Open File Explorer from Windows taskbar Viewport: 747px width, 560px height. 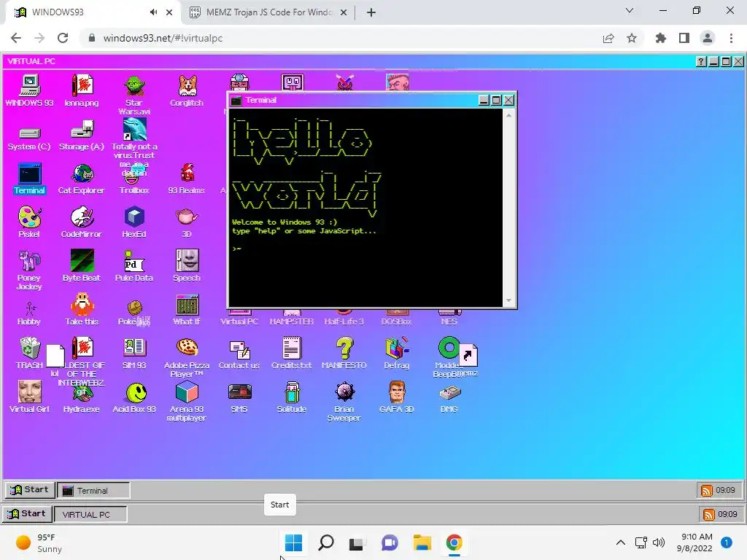(x=422, y=542)
